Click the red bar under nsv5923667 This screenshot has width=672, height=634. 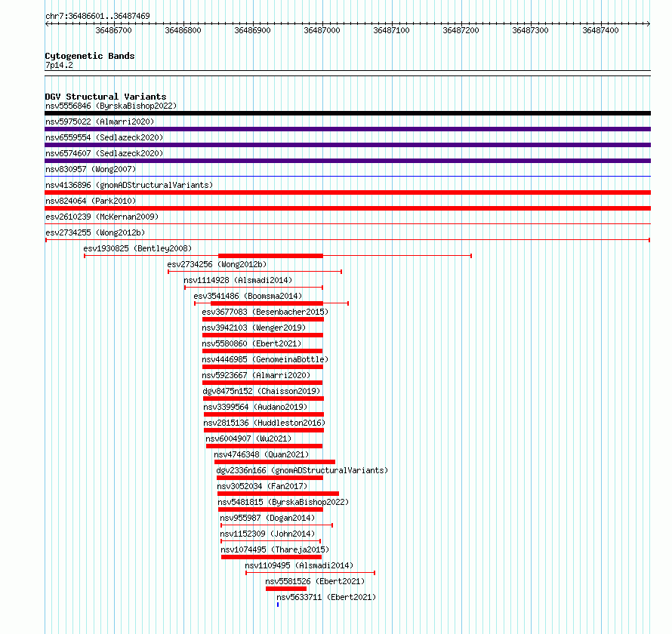tap(262, 383)
